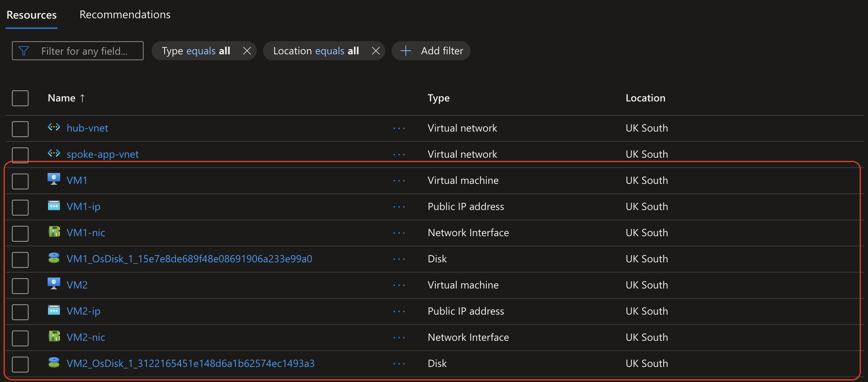Click the disk icon beside VM2_OsDisk resource
The image size is (868, 382).
[x=54, y=363]
